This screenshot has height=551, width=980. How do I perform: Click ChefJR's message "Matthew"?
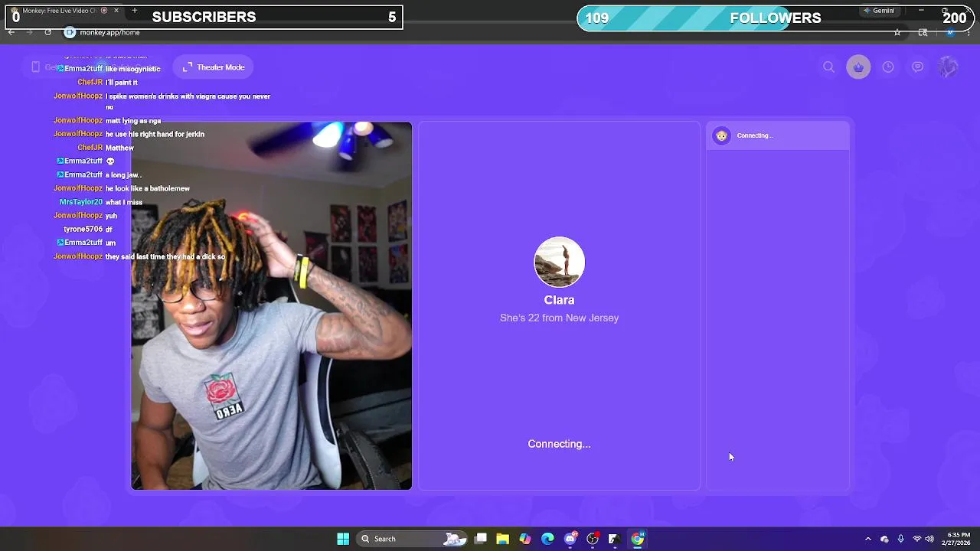coord(119,148)
